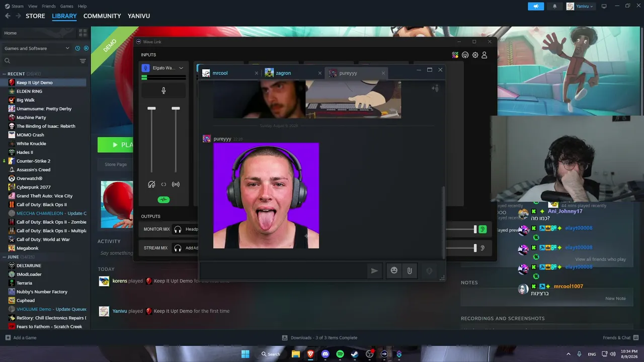This screenshot has height=362, width=644.
Task: Toggle Monitor Mix listen ear button
Action: coord(482,229)
